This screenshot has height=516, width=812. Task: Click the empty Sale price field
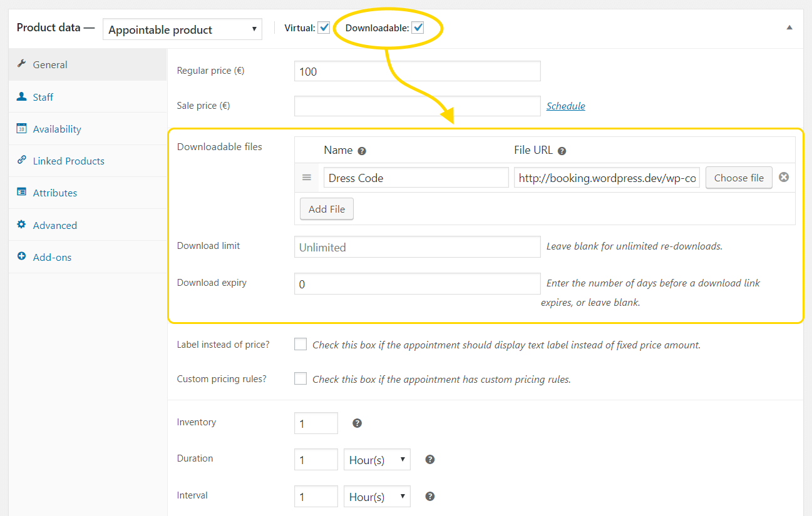point(418,106)
